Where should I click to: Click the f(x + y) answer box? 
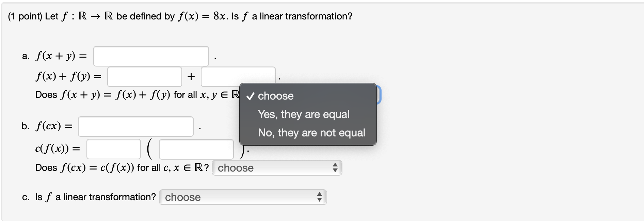coord(151,56)
